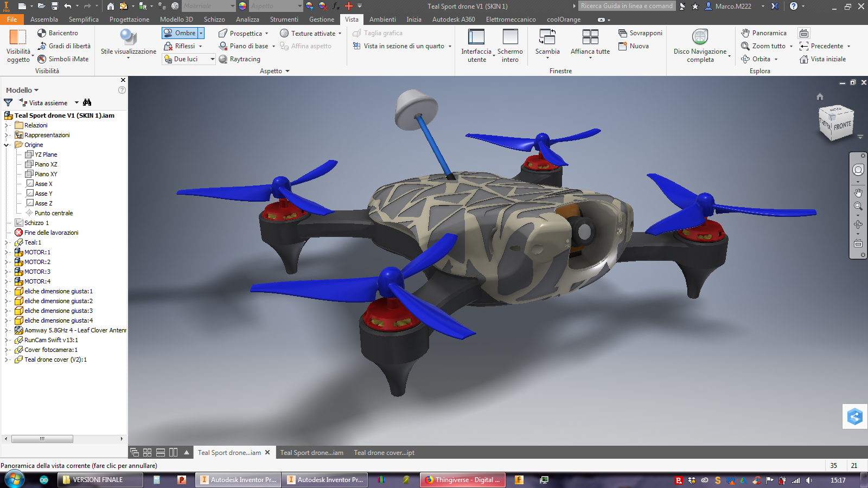868x488 pixels.
Task: Switch to the Assembla ribbon tab
Action: [44, 19]
